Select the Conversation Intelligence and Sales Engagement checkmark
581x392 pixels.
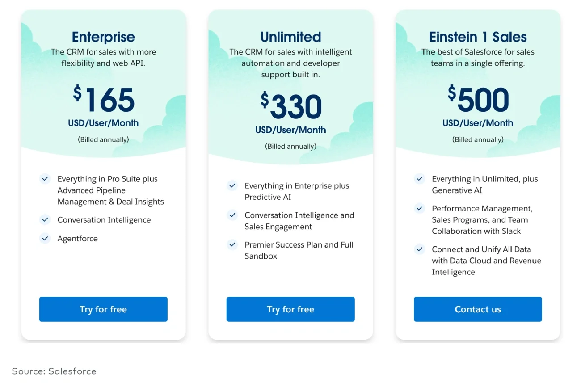[232, 215]
